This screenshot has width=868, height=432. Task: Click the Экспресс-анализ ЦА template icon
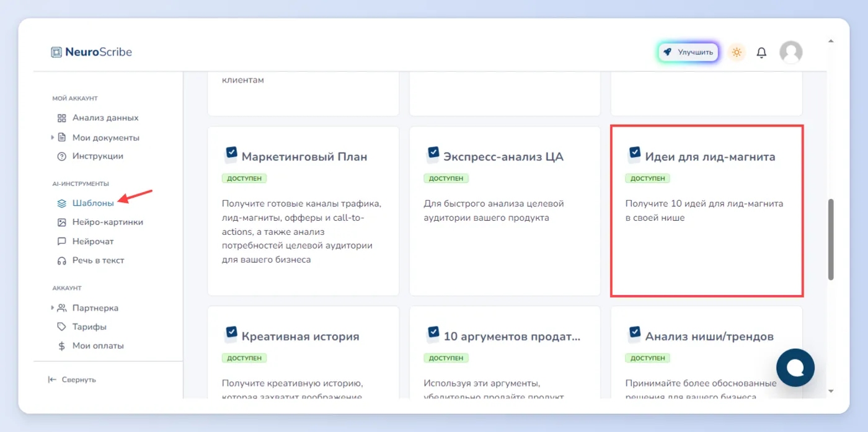pos(432,155)
